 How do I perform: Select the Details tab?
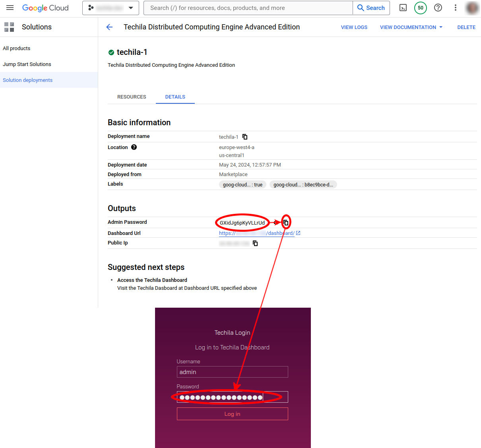175,97
